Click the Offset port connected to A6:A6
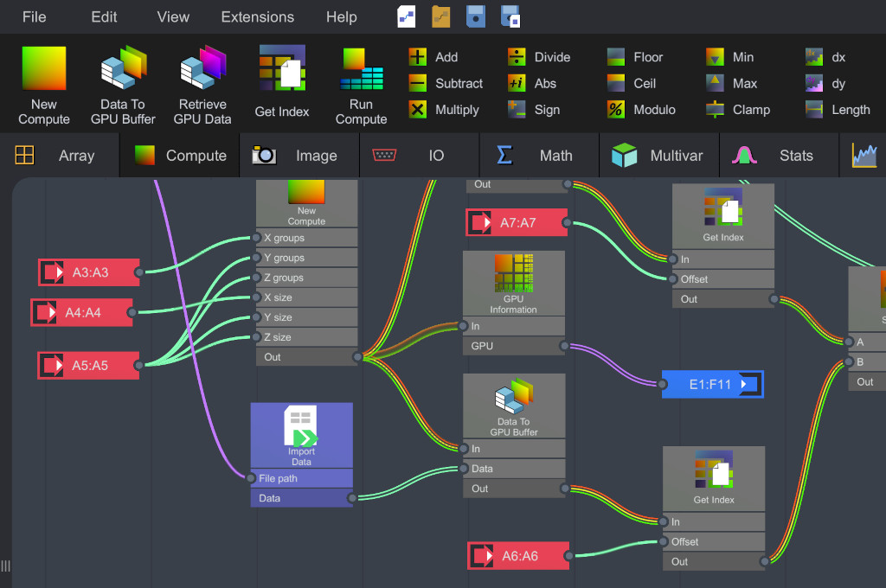Image resolution: width=886 pixels, height=588 pixels. [x=664, y=541]
